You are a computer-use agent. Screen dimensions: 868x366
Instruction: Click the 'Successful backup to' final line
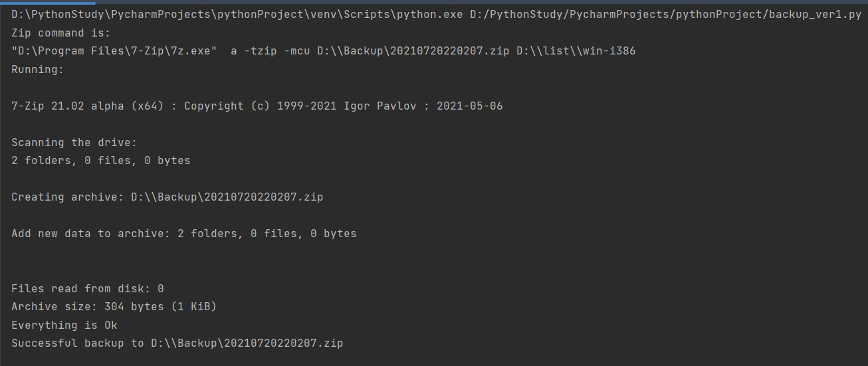(177, 343)
